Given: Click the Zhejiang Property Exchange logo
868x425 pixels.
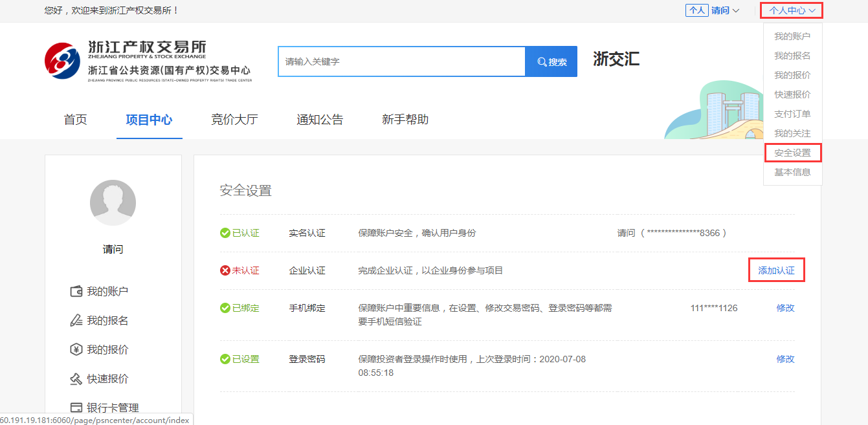Looking at the screenshot, I should 63,61.
